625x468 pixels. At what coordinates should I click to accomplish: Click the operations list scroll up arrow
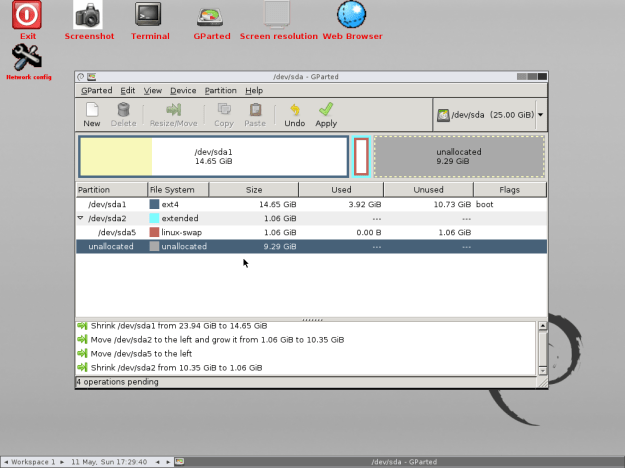coord(542,326)
